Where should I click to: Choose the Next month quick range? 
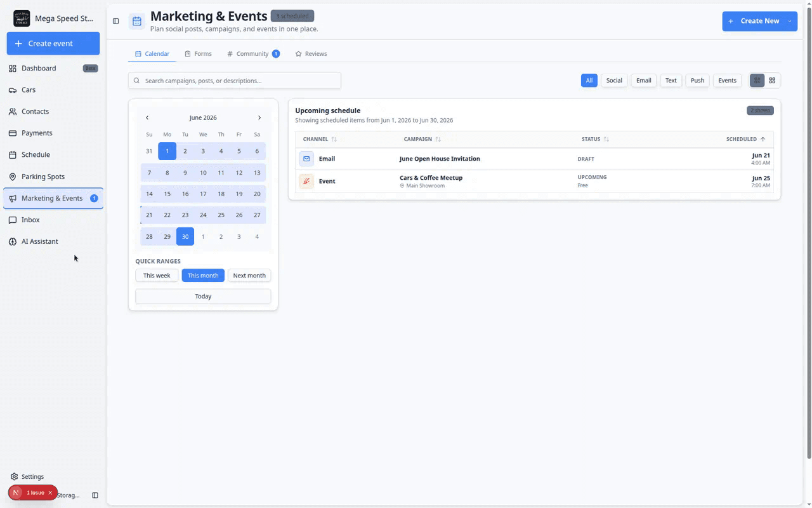[x=249, y=276]
